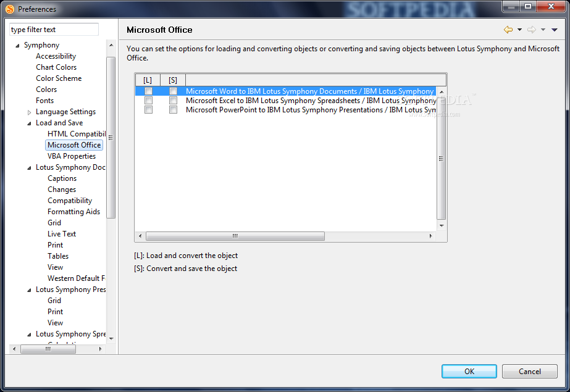Viewport: 570px width, 392px height.
Task: Click the Cancel button
Action: point(530,371)
